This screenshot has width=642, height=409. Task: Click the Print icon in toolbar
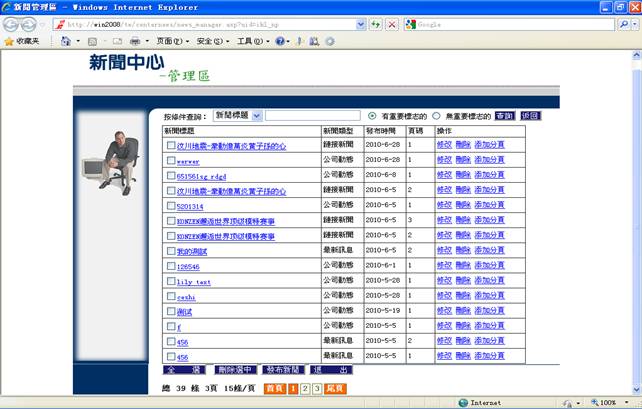point(134,41)
